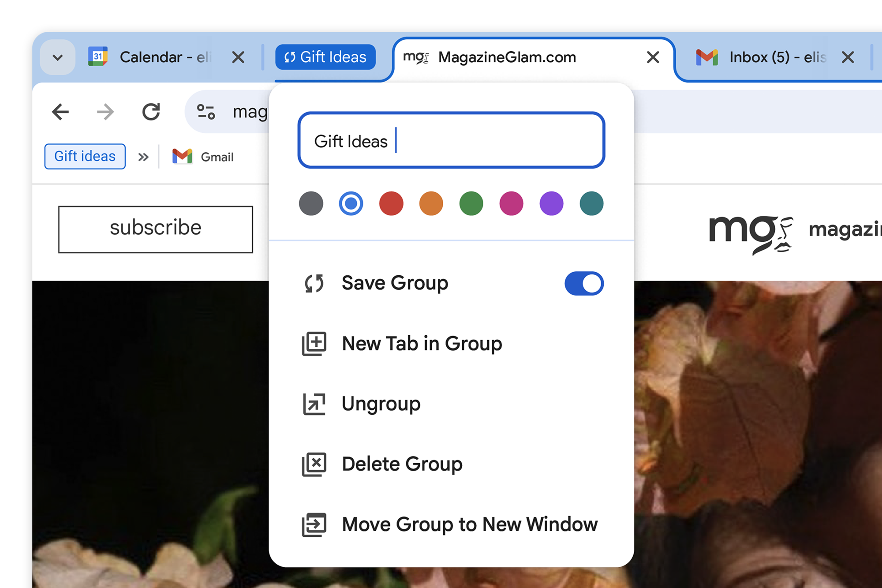Click the reload page icon
This screenshot has width=882, height=588.
pyautogui.click(x=151, y=111)
